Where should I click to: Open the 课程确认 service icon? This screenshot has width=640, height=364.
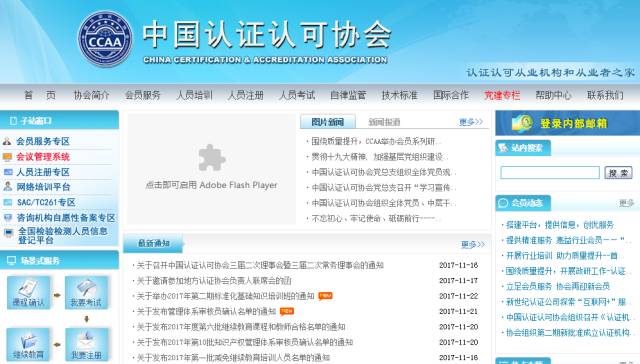pos(28,292)
